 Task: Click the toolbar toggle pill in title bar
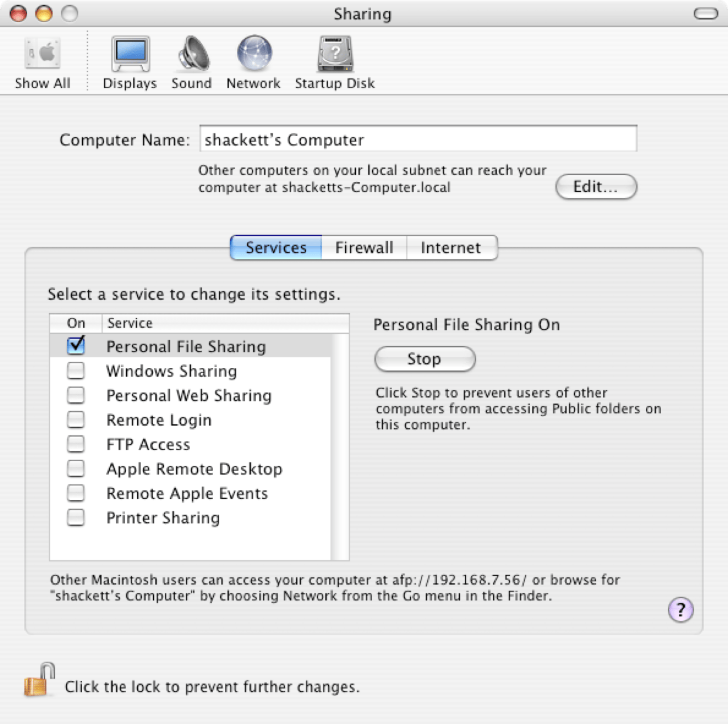(705, 13)
